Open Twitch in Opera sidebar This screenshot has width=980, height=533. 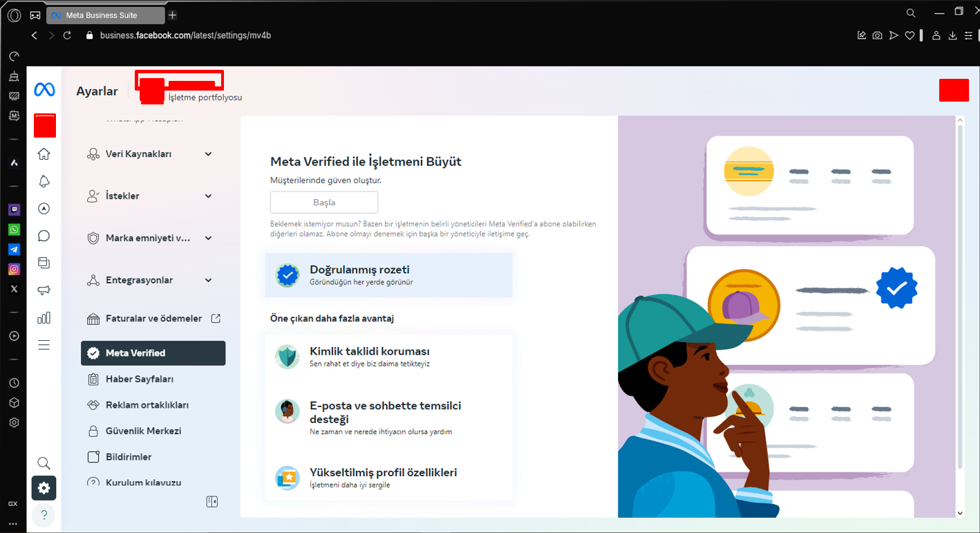pos(14,209)
